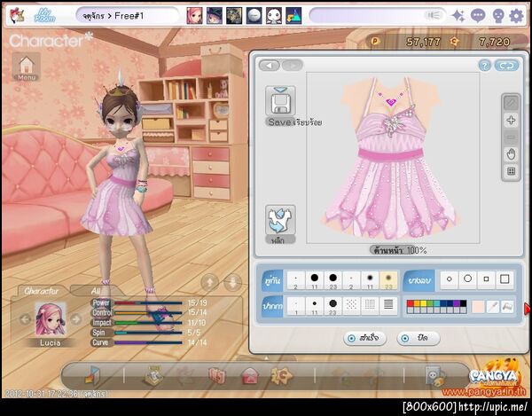Click the shirt flip view icon
The image size is (532, 416).
pos(280,220)
